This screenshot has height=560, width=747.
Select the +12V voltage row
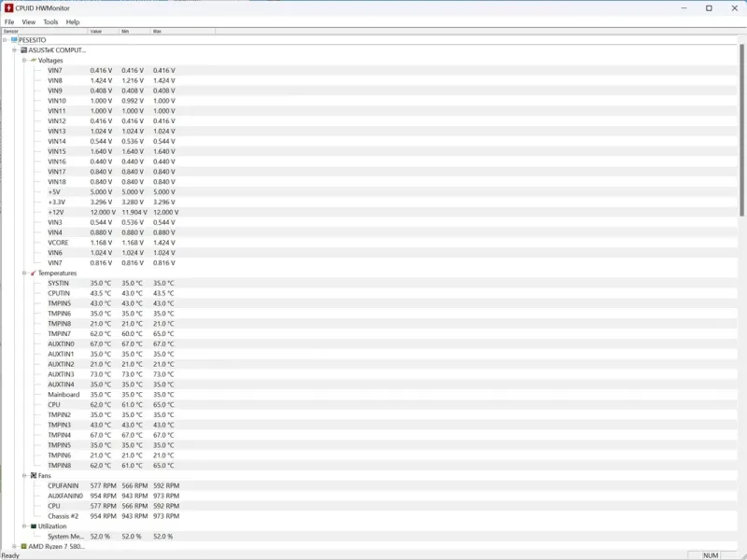point(113,212)
